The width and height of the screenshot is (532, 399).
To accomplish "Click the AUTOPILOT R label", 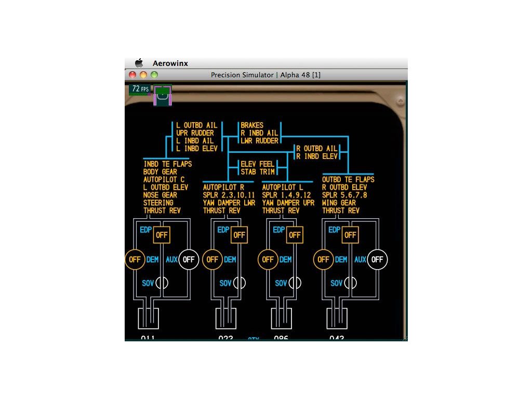I will pos(223,187).
